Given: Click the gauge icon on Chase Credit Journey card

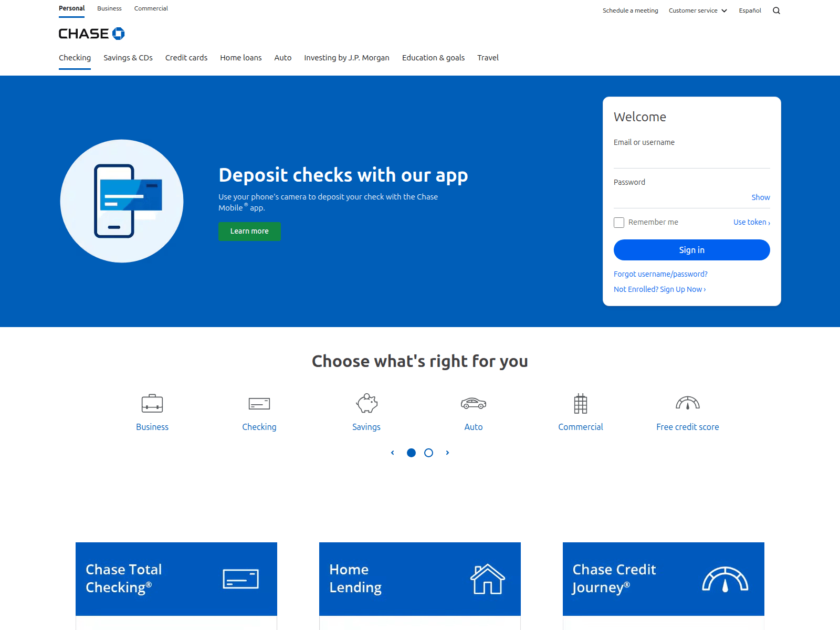Looking at the screenshot, I should (725, 579).
